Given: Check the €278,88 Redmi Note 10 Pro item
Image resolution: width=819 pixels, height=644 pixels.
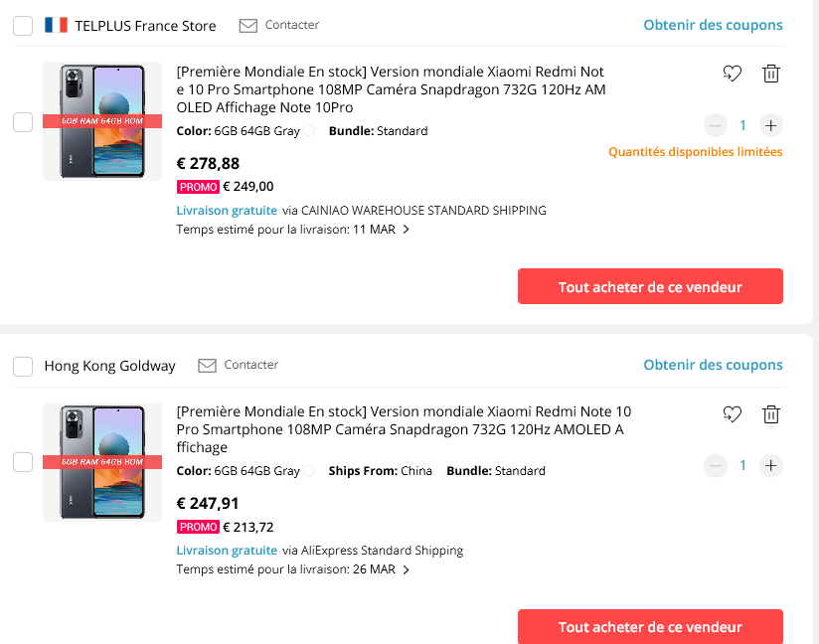Looking at the screenshot, I should 23,122.
